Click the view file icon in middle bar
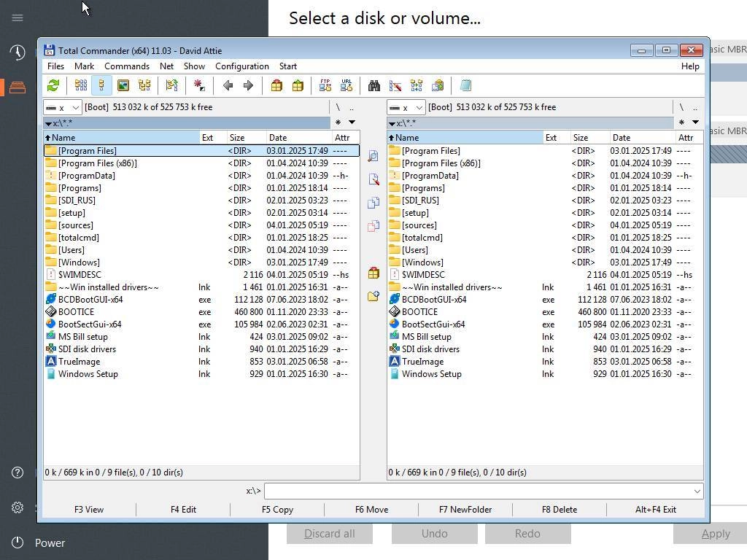Viewport: 747px width, 560px height. 373,156
